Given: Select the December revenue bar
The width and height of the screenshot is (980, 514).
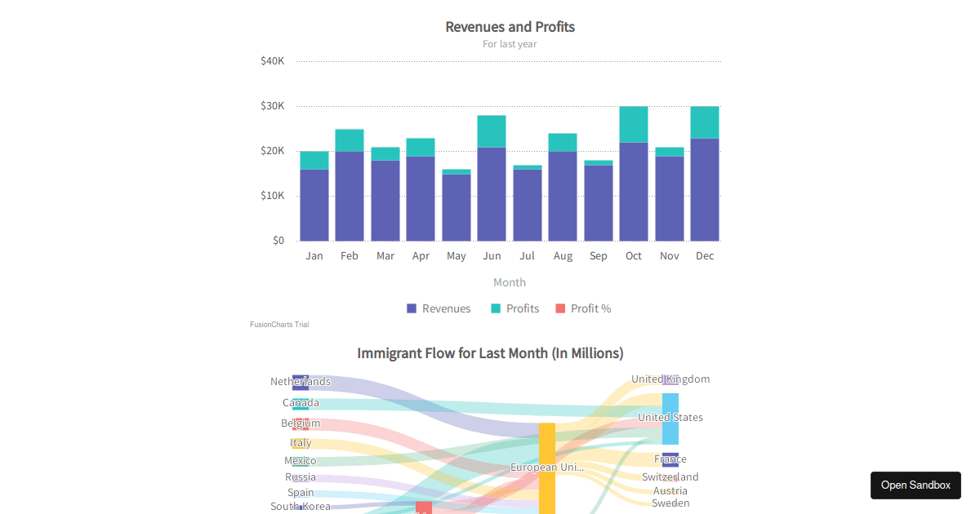Looking at the screenshot, I should click(x=705, y=192).
